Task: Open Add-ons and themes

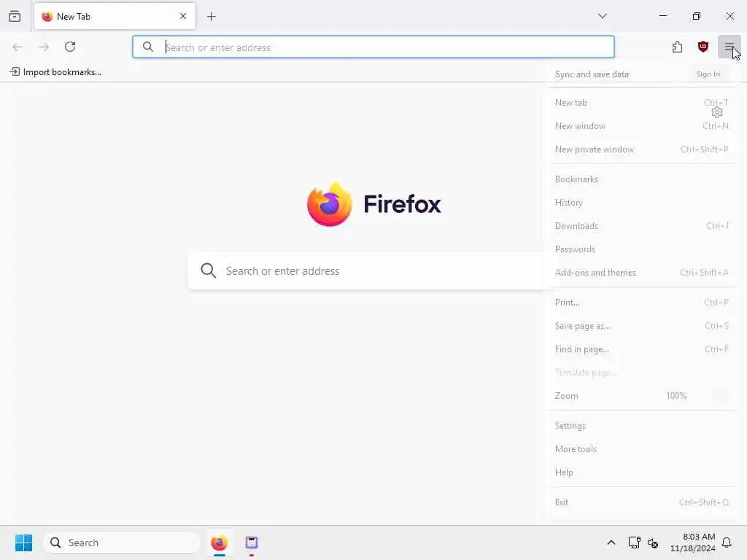Action: pos(641,273)
